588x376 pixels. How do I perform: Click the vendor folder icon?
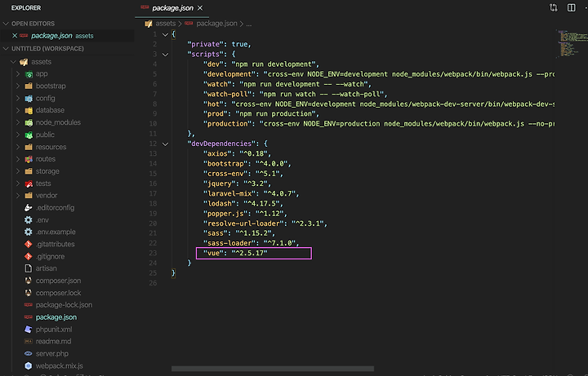coord(29,196)
